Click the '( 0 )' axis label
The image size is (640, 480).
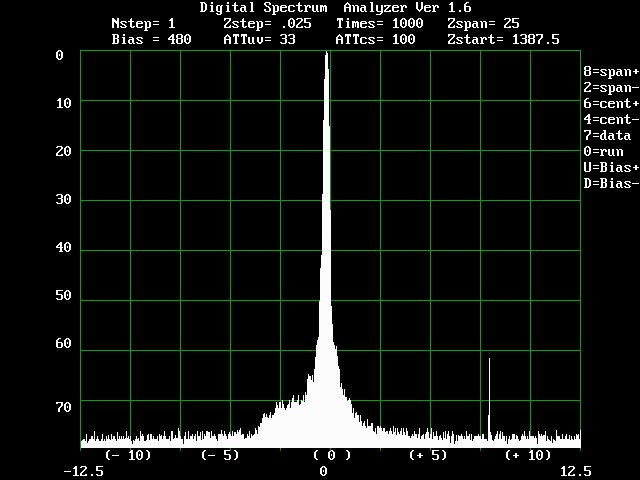coord(331,455)
